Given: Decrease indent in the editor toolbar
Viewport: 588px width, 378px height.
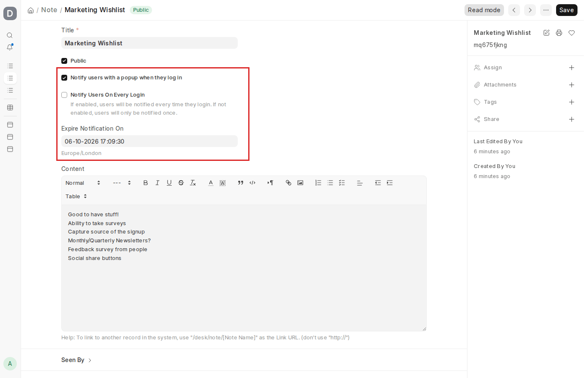Looking at the screenshot, I should [378, 183].
